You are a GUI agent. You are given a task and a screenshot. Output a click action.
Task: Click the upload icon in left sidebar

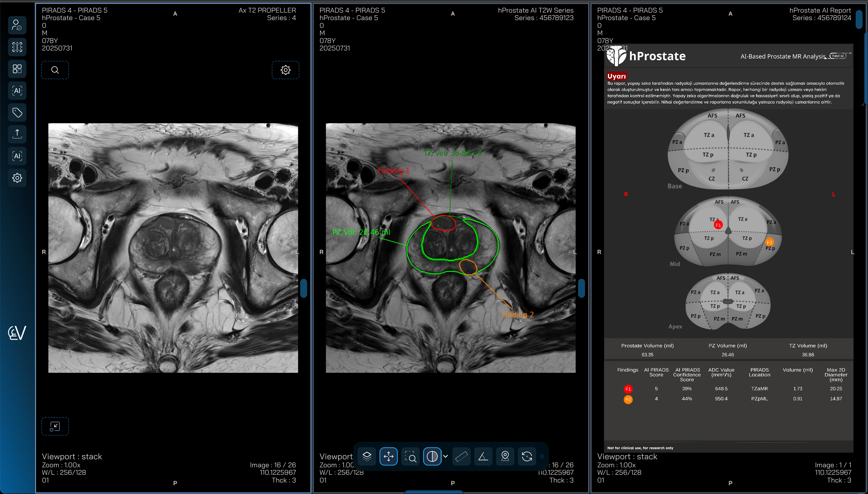point(17,134)
